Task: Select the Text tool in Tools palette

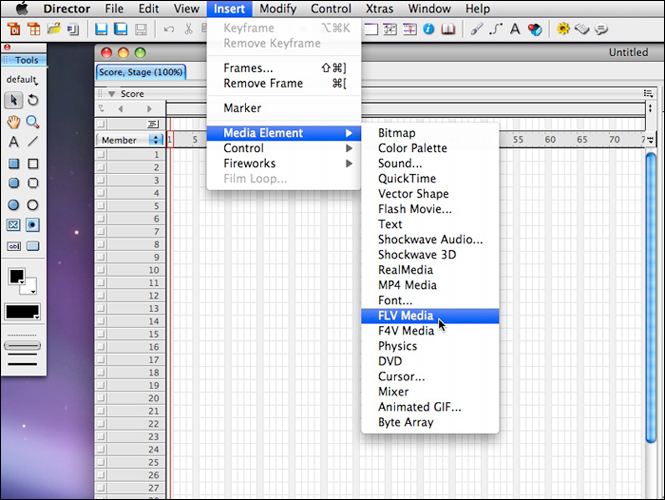Action: point(14,142)
